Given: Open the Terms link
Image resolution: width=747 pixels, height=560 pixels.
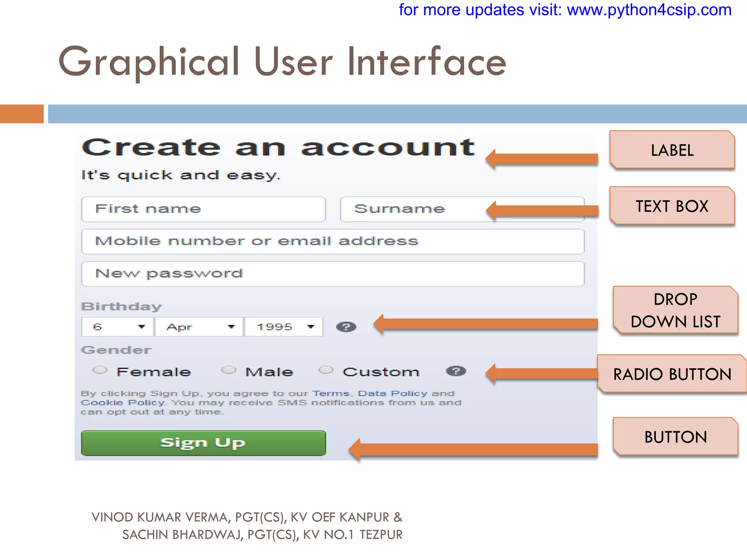Looking at the screenshot, I should tap(330, 394).
